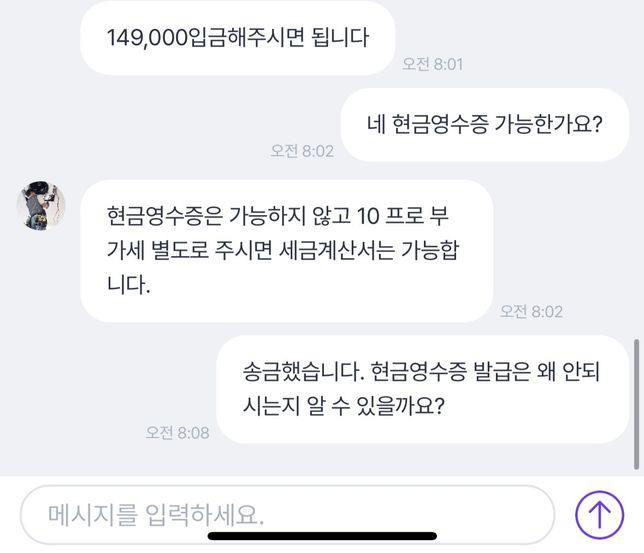
Task: Click '있을까요?' at the end of last message
Action: [400, 406]
